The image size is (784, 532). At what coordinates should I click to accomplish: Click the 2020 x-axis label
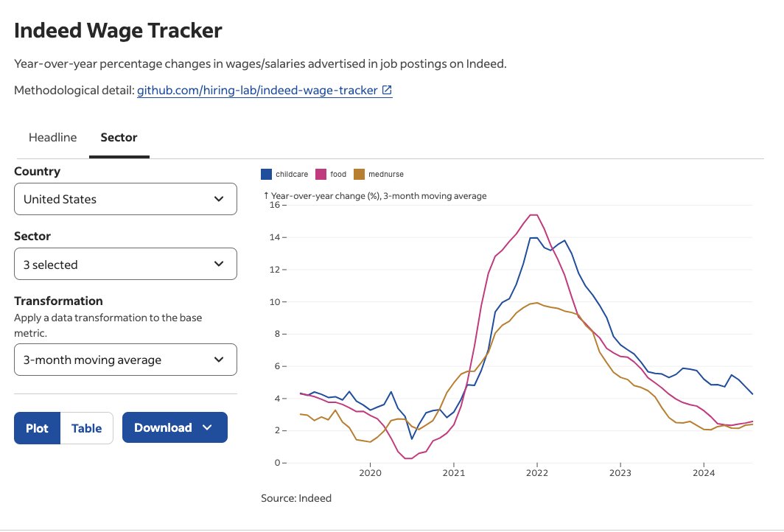click(370, 473)
